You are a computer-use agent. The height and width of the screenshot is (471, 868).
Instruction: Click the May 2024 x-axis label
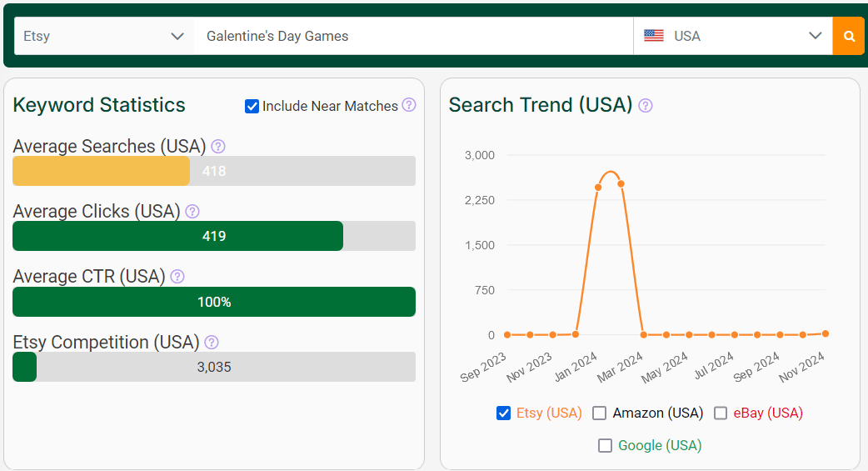tap(665, 367)
